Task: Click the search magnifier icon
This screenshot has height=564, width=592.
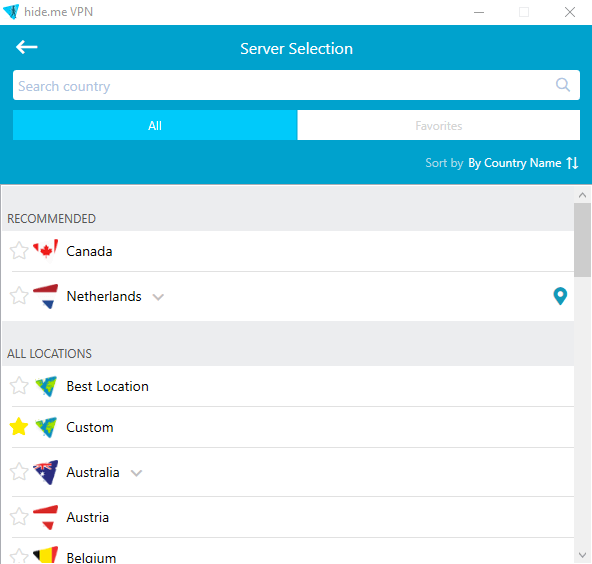Action: point(563,85)
